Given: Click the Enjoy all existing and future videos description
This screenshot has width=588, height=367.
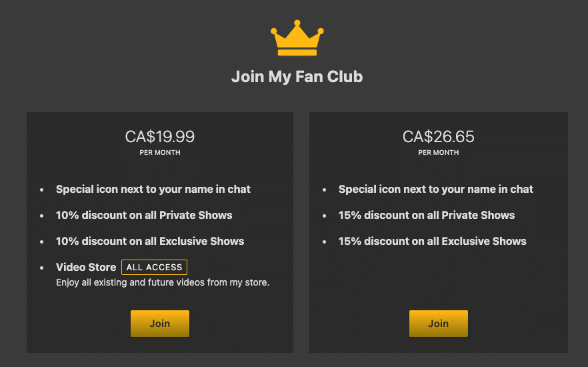Looking at the screenshot, I should click(163, 282).
